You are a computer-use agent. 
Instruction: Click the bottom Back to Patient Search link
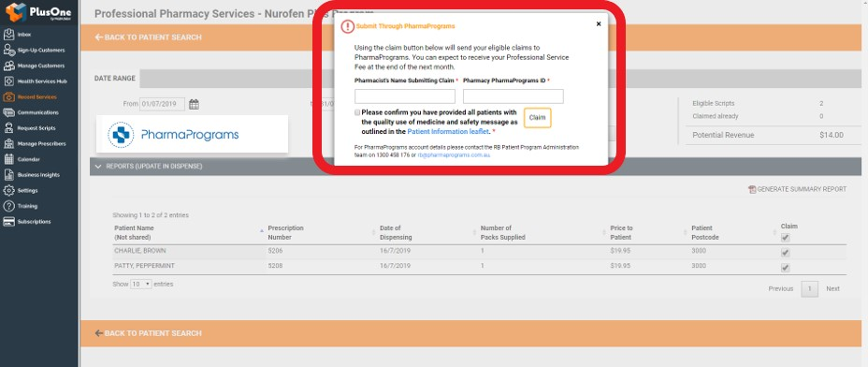coord(149,333)
